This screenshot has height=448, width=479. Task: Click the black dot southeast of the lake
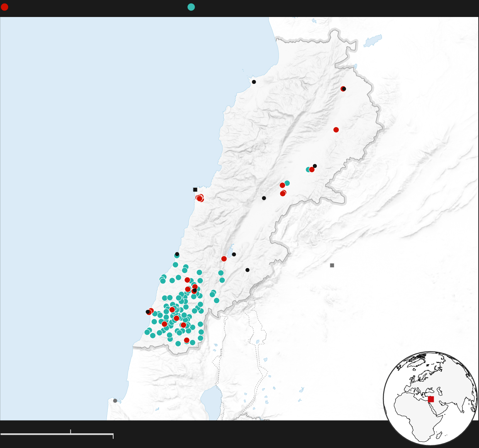coord(247,270)
